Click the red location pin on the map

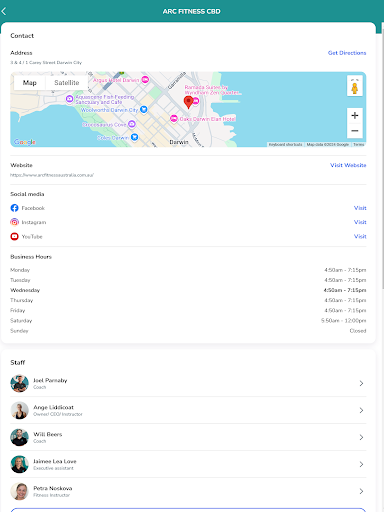[188, 102]
